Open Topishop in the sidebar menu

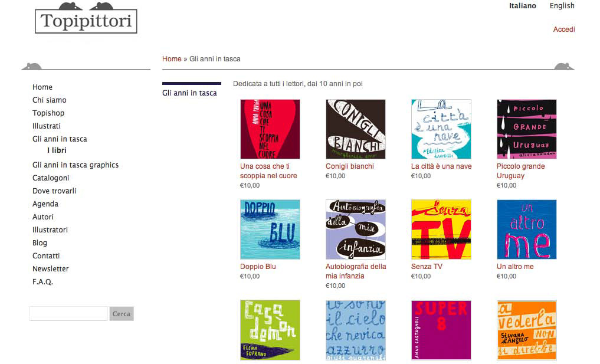point(48,113)
